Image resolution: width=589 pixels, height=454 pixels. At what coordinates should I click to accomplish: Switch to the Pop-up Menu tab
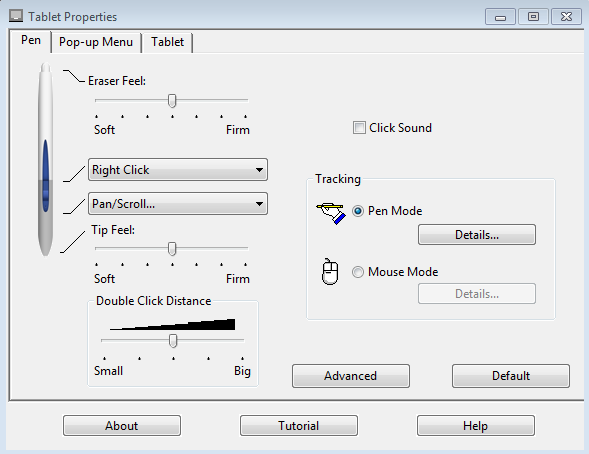[96, 42]
